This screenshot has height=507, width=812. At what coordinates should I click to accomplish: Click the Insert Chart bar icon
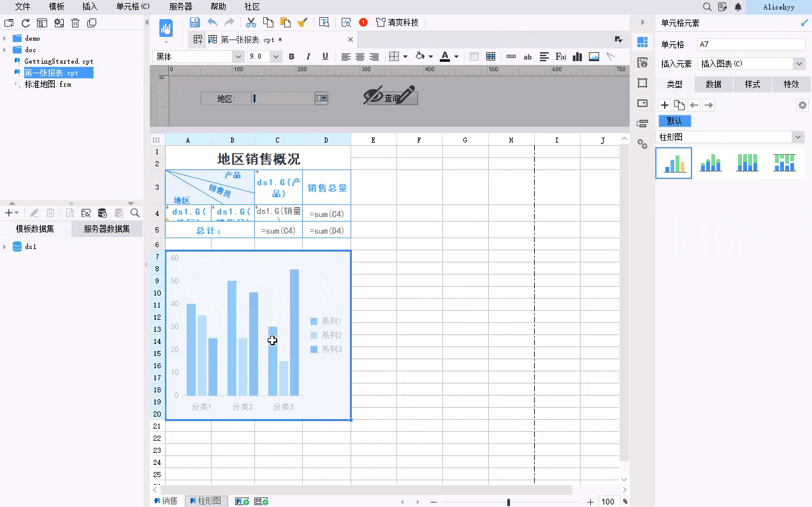[x=577, y=57]
